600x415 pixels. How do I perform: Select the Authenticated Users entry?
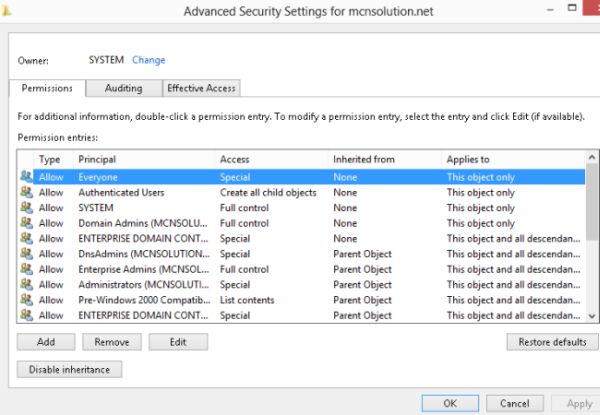pyautogui.click(x=302, y=192)
